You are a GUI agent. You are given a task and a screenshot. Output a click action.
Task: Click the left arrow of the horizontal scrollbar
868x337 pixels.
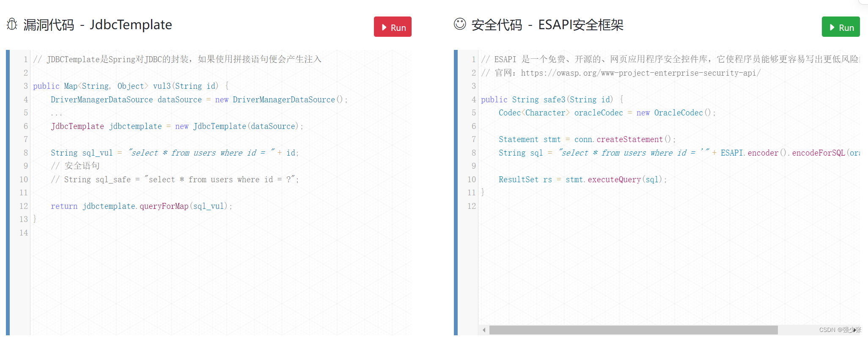(x=484, y=330)
